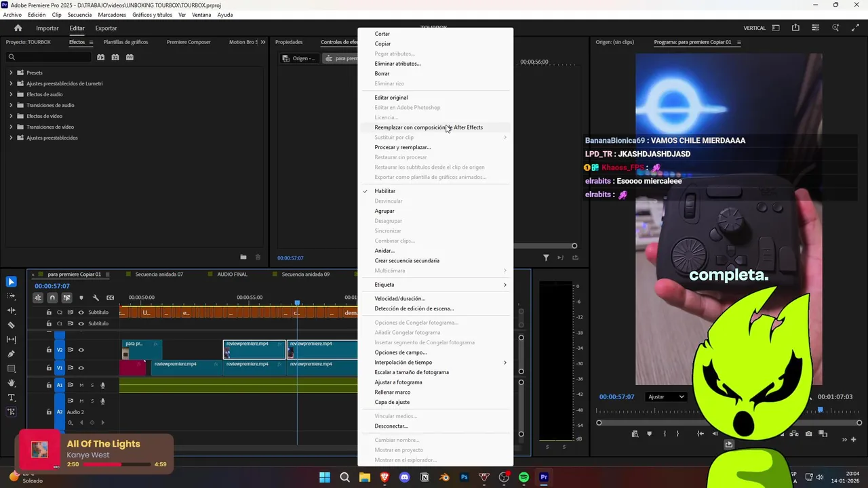The width and height of the screenshot is (868, 488).
Task: Open Photoshop from the taskbar
Action: coord(465,477)
